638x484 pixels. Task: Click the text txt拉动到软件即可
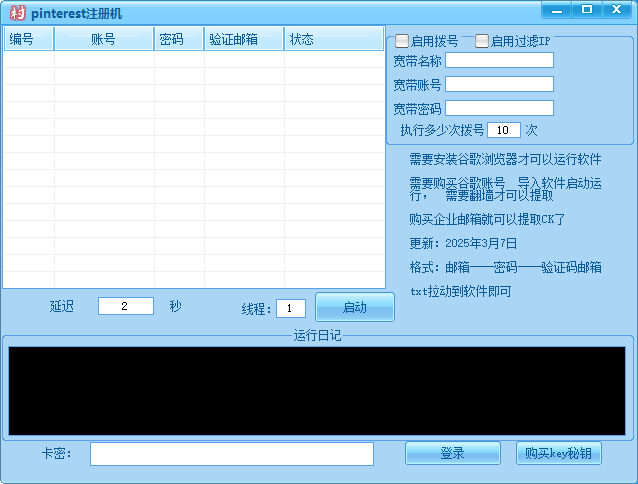click(461, 292)
